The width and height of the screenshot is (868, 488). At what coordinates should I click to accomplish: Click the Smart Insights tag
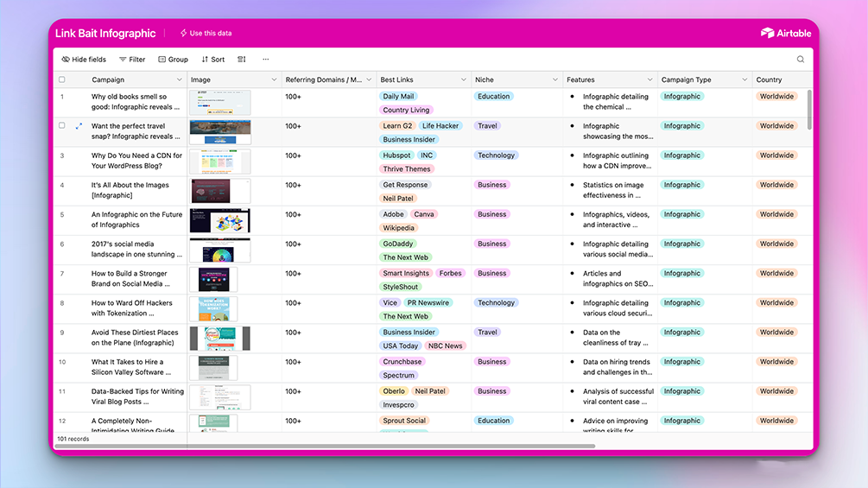point(406,273)
